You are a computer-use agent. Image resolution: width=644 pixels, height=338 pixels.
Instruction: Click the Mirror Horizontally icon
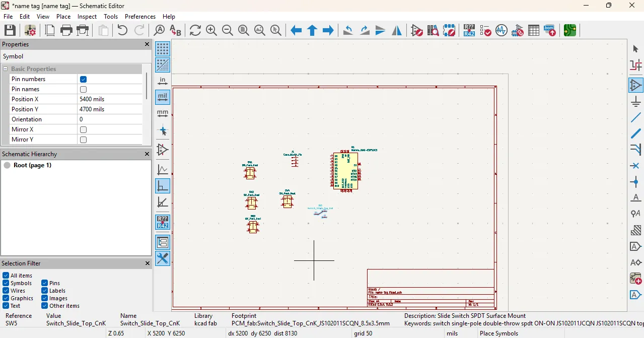pyautogui.click(x=397, y=30)
